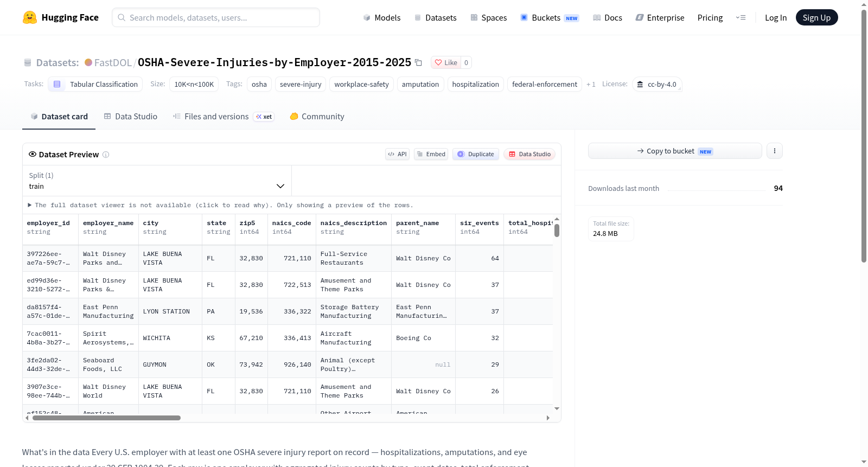Select the WICHITA city cell
Screen dimensions: 868x467
(x=170, y=338)
